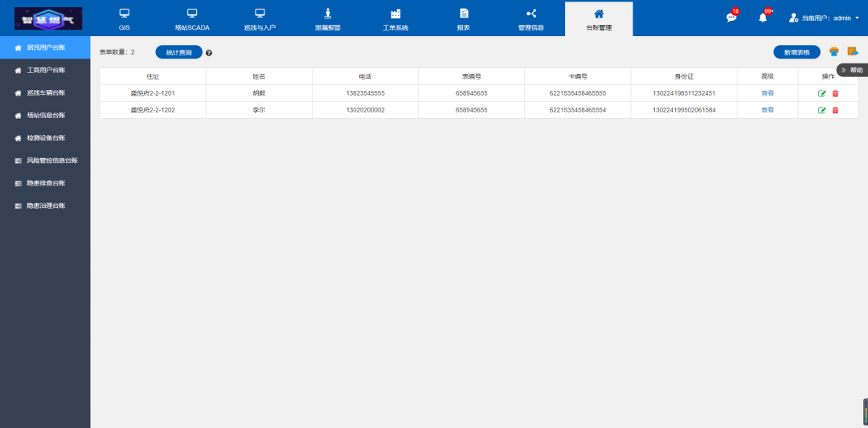868x428 pixels.
Task: Open the 巡线与入户 tab
Action: 260,19
